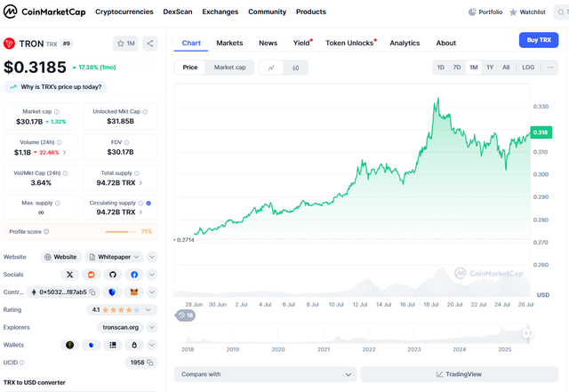Open the Website link button
Image resolution: width=569 pixels, height=392 pixels.
61,257
